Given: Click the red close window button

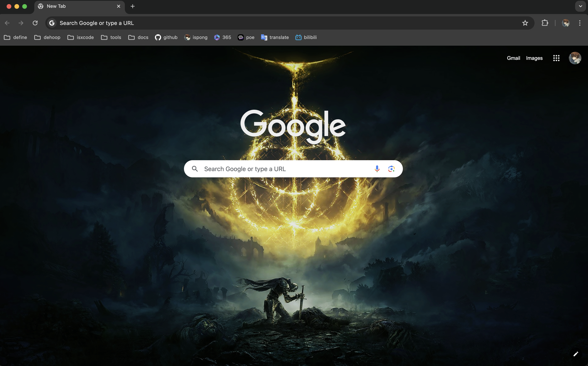Looking at the screenshot, I should coord(9,6).
